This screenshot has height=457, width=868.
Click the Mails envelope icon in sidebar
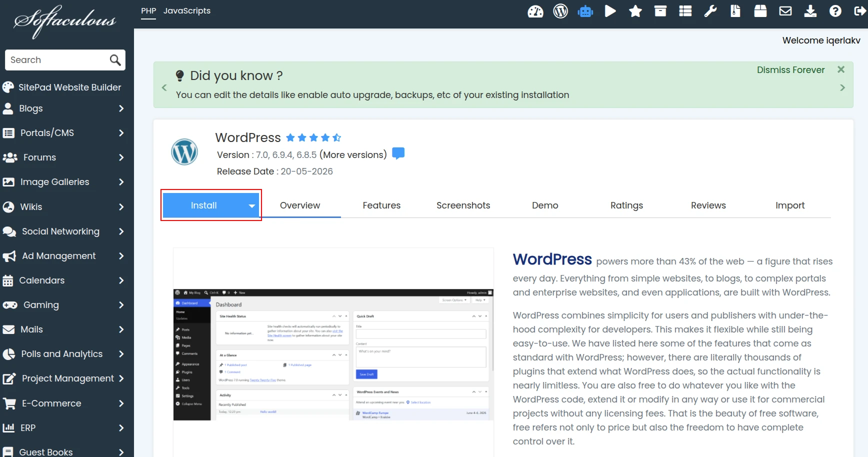(8, 329)
